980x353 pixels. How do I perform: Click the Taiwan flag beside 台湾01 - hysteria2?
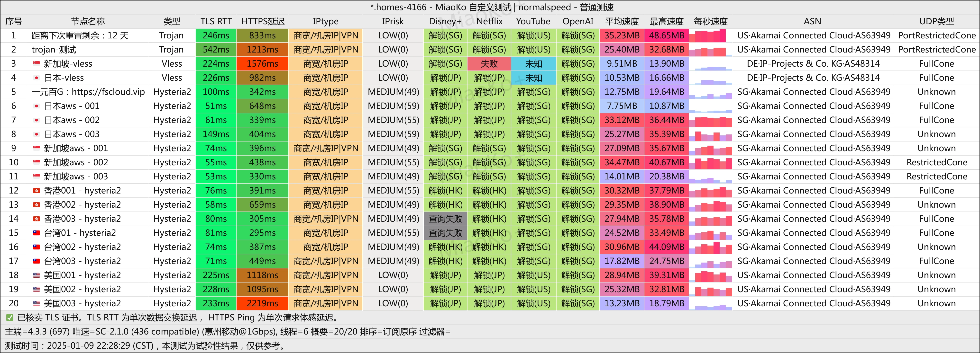coord(37,233)
